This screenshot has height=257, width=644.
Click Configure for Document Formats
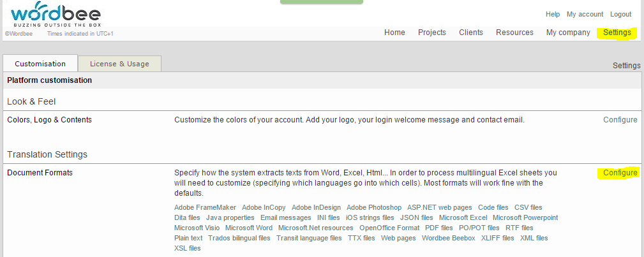click(620, 173)
